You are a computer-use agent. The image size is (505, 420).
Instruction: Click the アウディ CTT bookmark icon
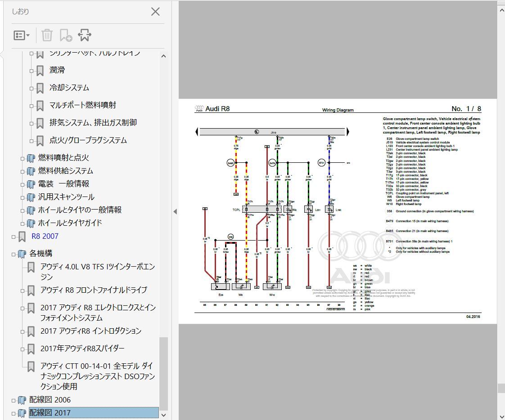click(x=31, y=366)
